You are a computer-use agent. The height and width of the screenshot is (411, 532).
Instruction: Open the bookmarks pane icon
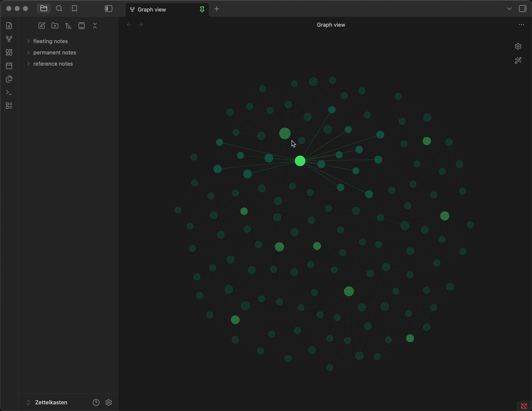[74, 8]
